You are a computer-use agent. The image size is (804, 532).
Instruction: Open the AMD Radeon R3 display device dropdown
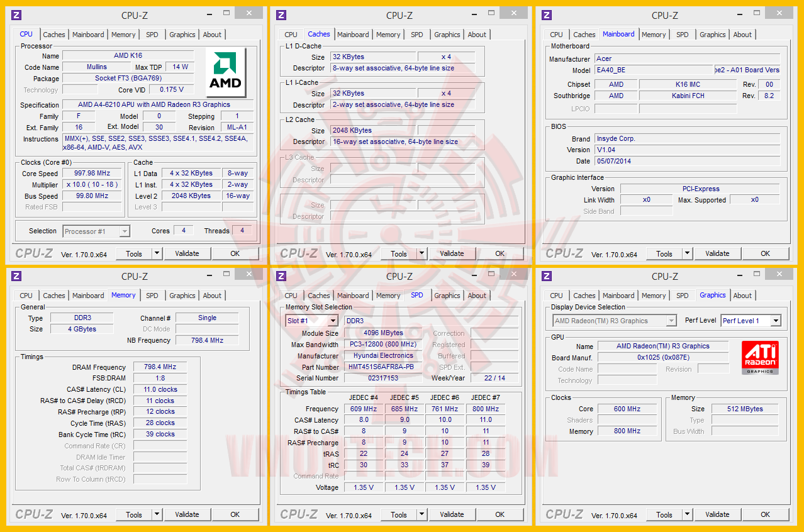click(x=671, y=321)
